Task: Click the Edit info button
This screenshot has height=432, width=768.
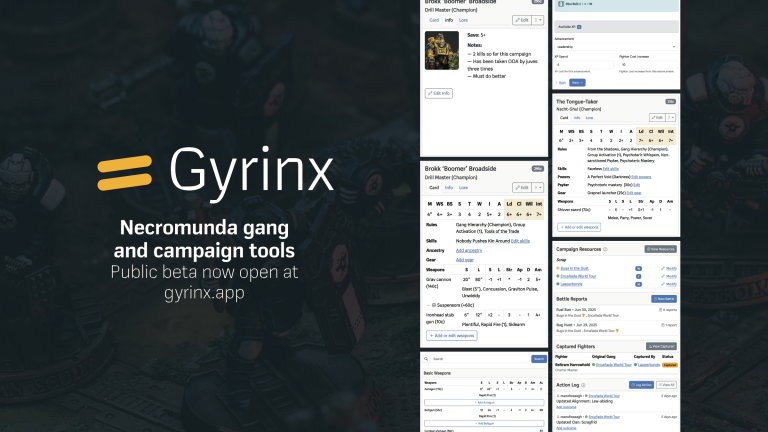Action: point(440,93)
